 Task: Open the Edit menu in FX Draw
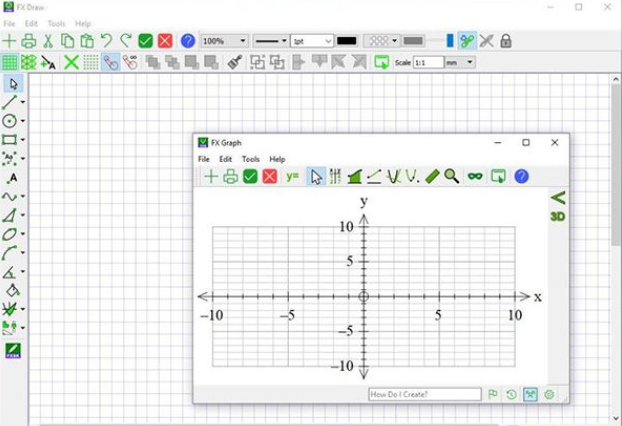[31, 23]
